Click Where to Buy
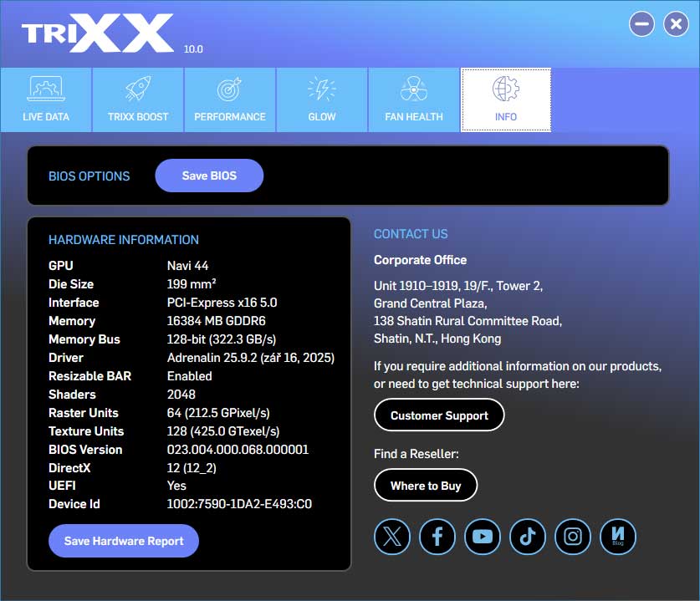The image size is (700, 601). pyautogui.click(x=425, y=485)
